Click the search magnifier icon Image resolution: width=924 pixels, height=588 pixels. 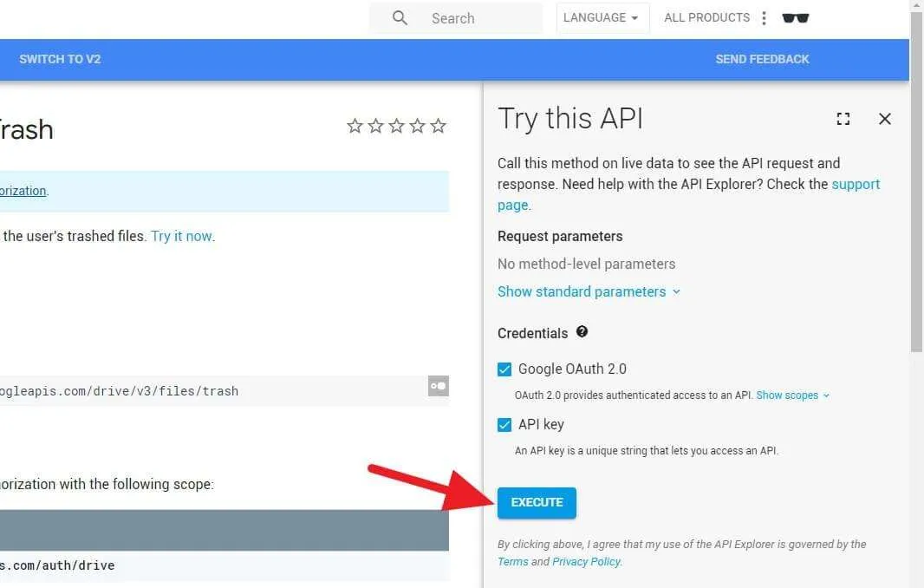[400, 17]
